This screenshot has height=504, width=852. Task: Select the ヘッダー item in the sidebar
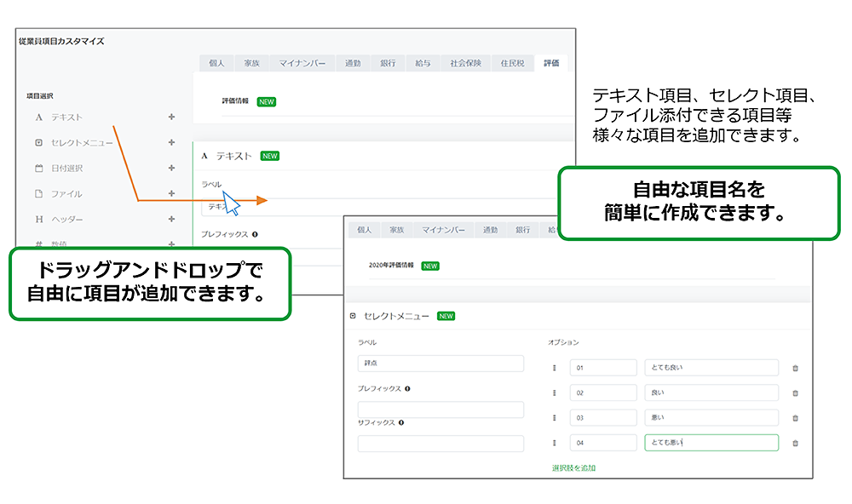point(66,220)
